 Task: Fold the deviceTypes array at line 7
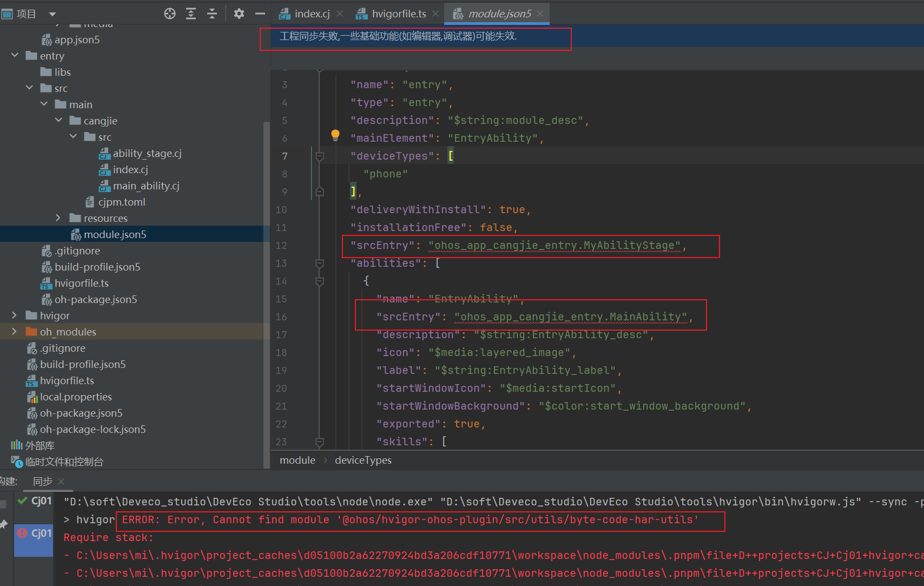pos(320,156)
